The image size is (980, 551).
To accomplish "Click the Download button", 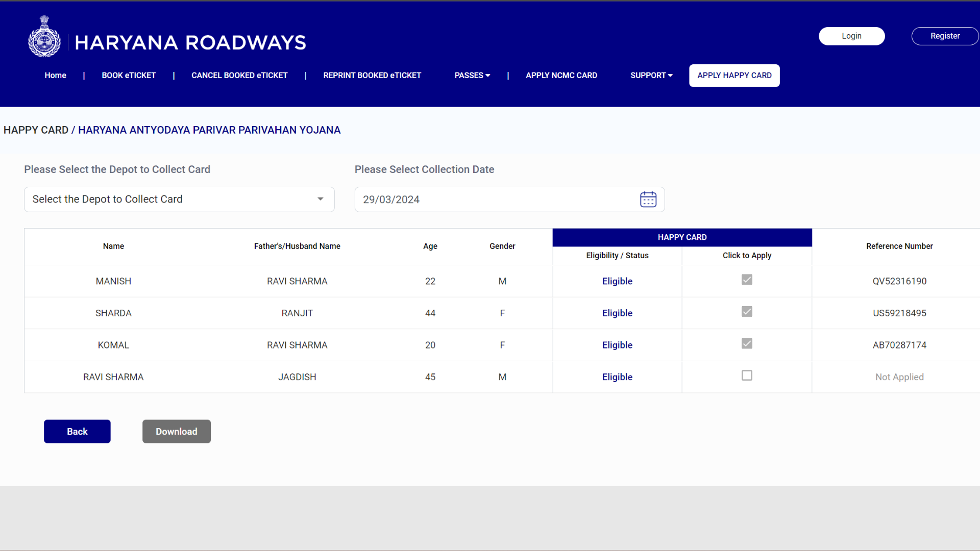I will click(x=177, y=432).
